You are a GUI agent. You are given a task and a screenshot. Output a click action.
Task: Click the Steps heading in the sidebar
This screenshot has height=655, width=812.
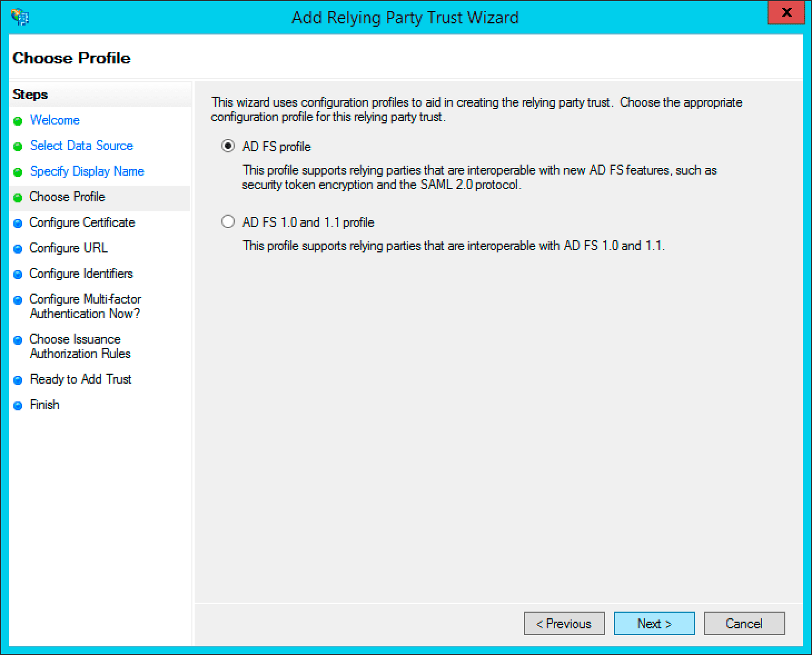point(30,95)
